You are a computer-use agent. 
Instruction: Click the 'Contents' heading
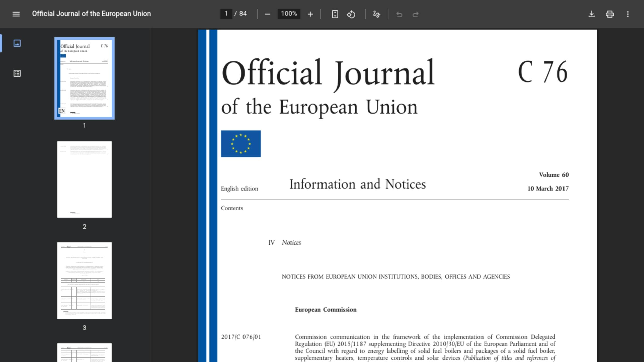click(x=232, y=208)
